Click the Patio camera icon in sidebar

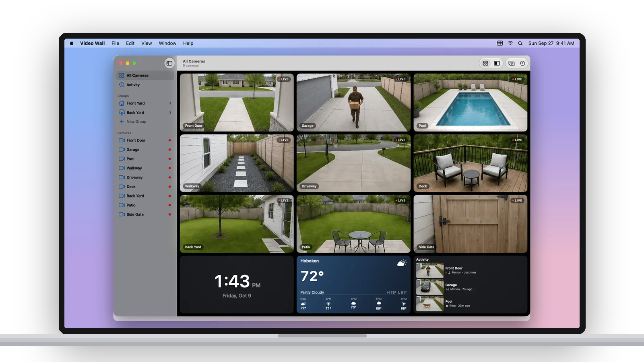(122, 205)
